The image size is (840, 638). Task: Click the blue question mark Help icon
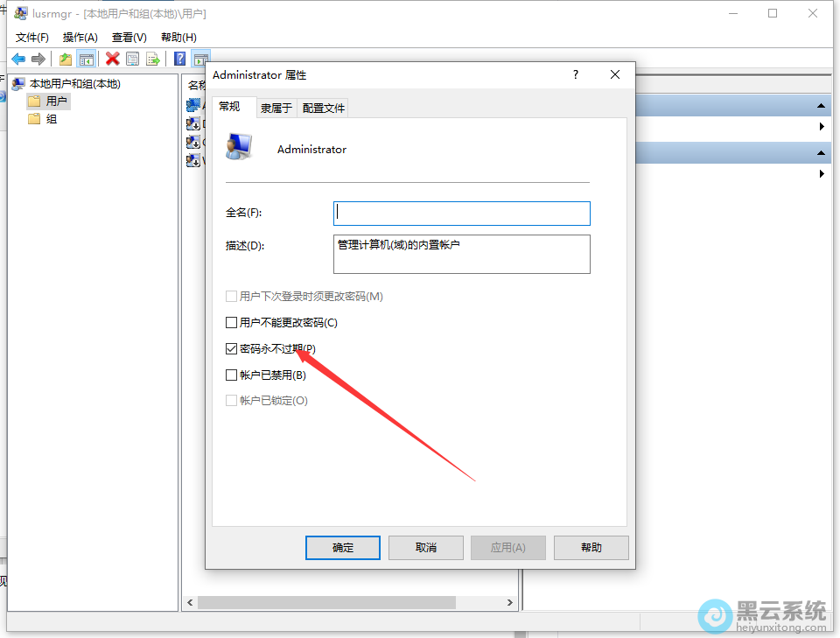[x=180, y=59]
